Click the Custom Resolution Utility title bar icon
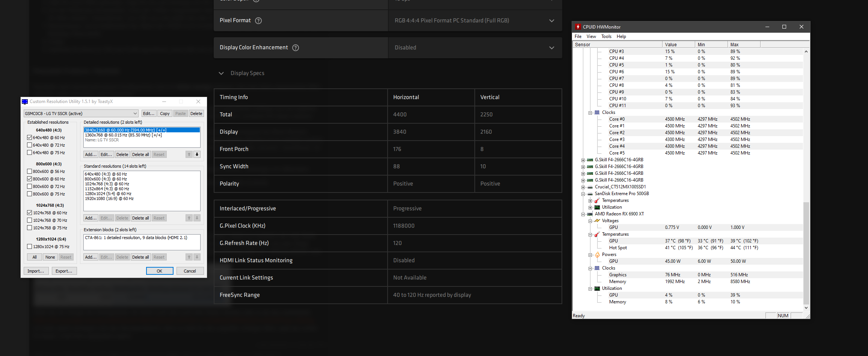The image size is (868, 356). click(x=25, y=101)
